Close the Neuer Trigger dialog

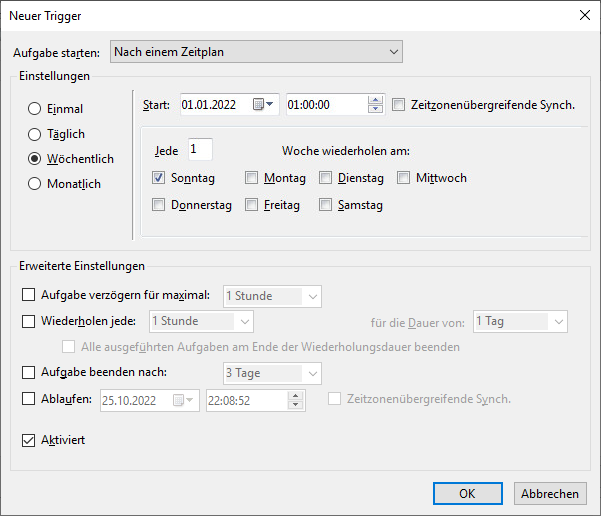pos(585,15)
